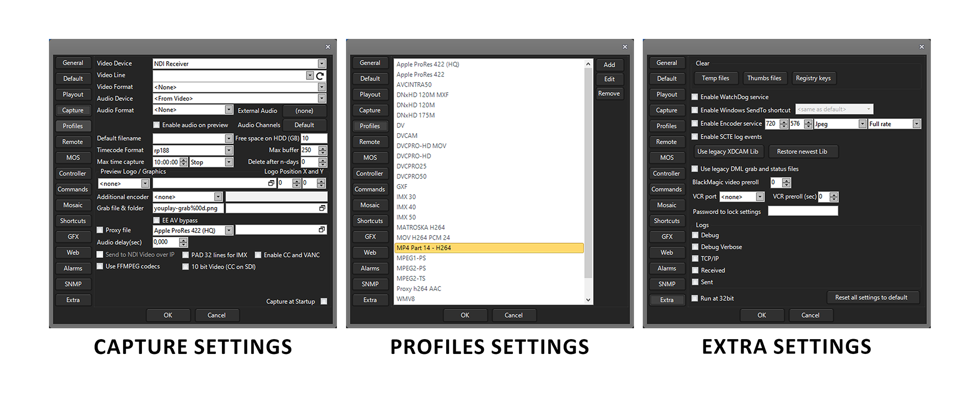
Task: Click scroll-up arrow in the profiles list
Action: 588,64
